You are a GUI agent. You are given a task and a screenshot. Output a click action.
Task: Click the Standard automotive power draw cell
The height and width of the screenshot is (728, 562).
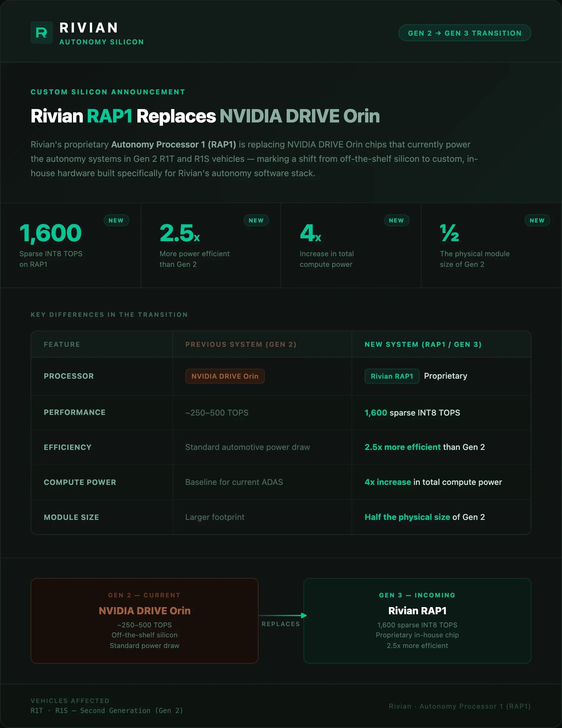pos(248,447)
